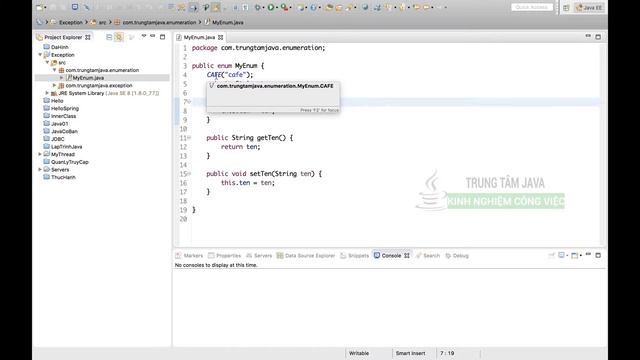Select the HelloSpring project

pos(65,109)
